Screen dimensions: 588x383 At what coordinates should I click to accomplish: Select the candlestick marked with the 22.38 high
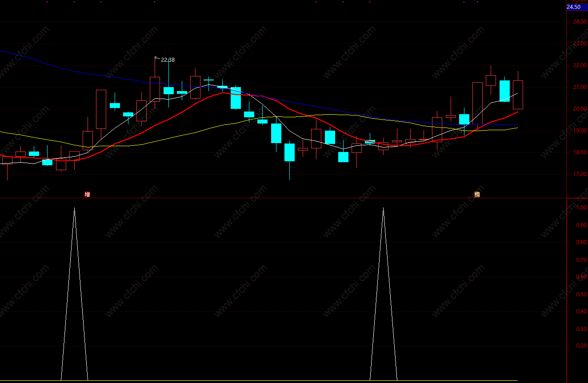coord(155,89)
